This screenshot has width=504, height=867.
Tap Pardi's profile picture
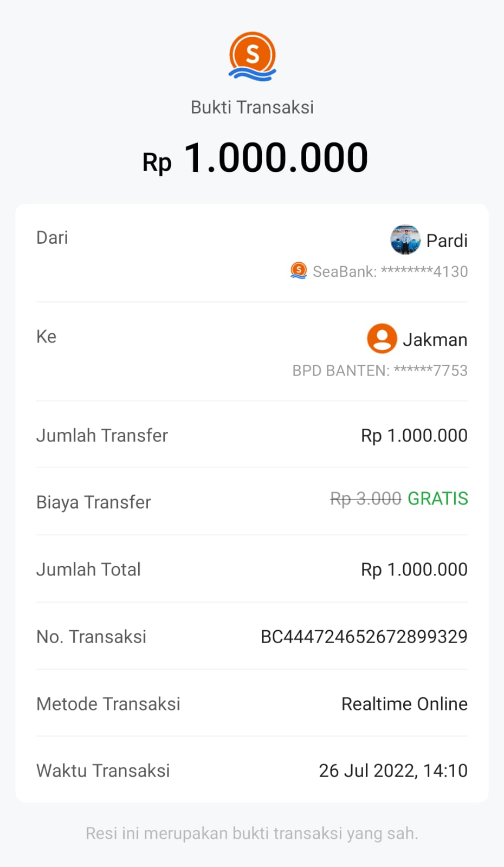tap(405, 240)
